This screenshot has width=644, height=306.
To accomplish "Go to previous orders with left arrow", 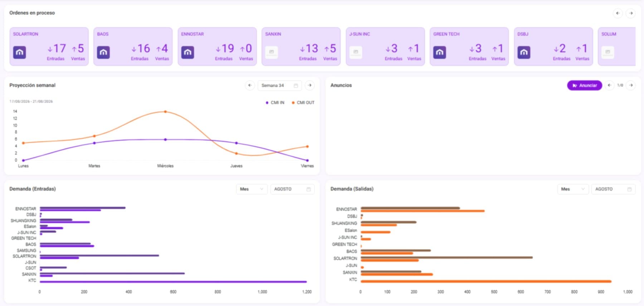I will [x=618, y=13].
